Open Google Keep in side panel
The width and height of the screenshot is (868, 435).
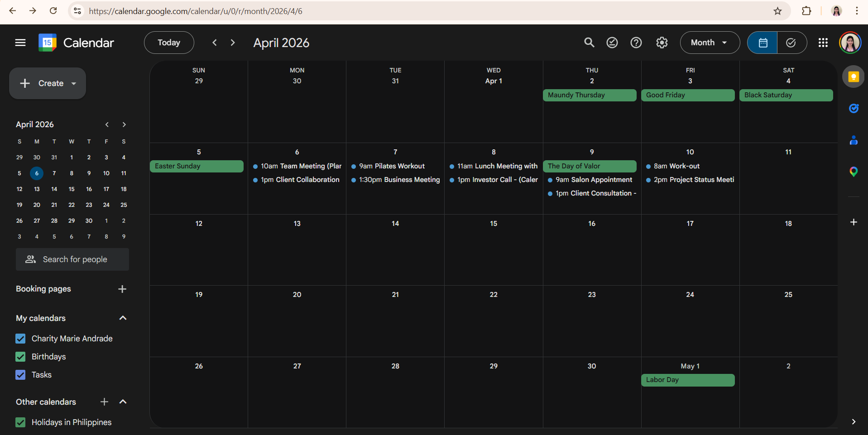pos(853,77)
